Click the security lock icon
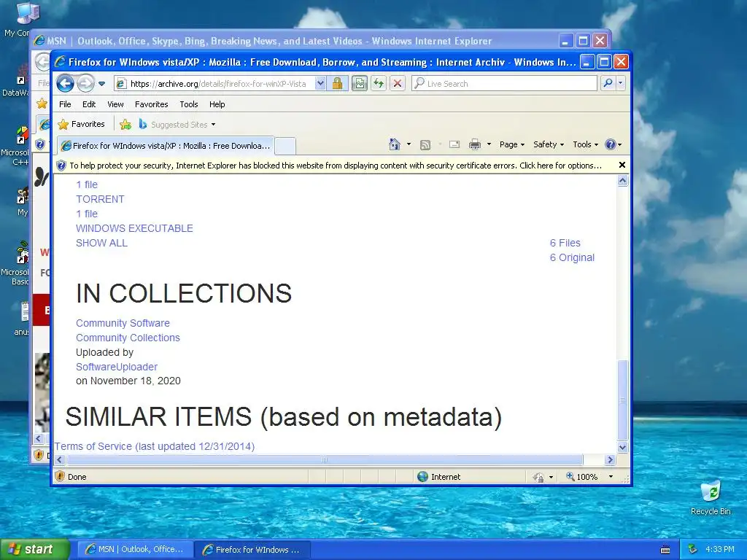The image size is (747, 560). click(x=337, y=84)
